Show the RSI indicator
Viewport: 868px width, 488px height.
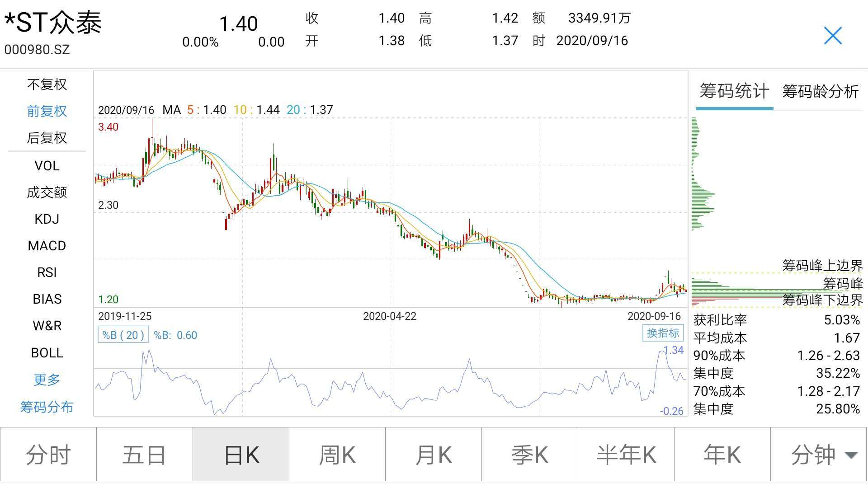[47, 272]
